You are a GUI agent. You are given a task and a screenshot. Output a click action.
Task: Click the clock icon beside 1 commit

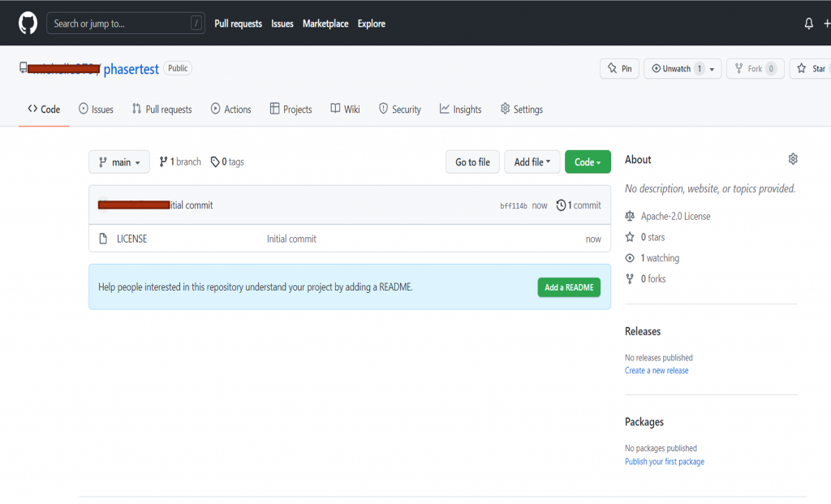(561, 205)
